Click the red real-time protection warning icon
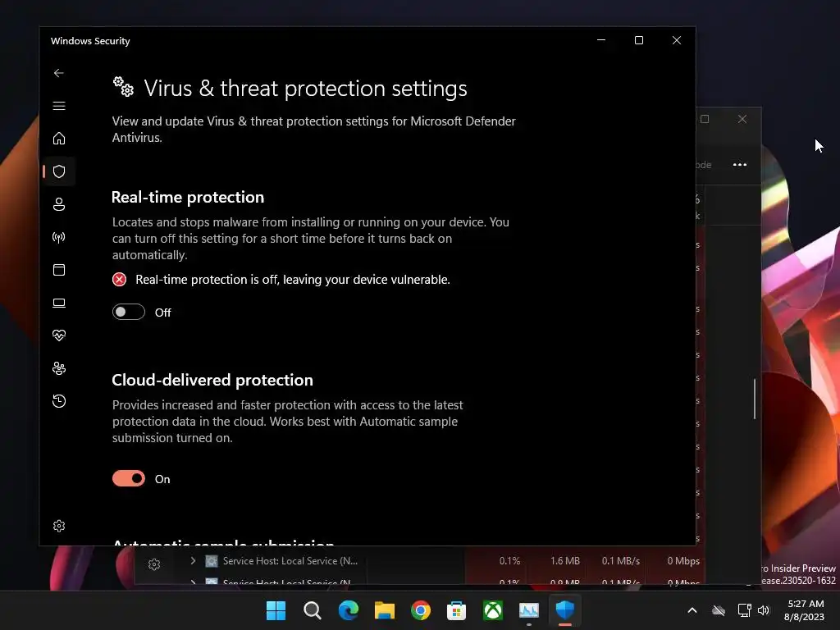 click(x=120, y=279)
